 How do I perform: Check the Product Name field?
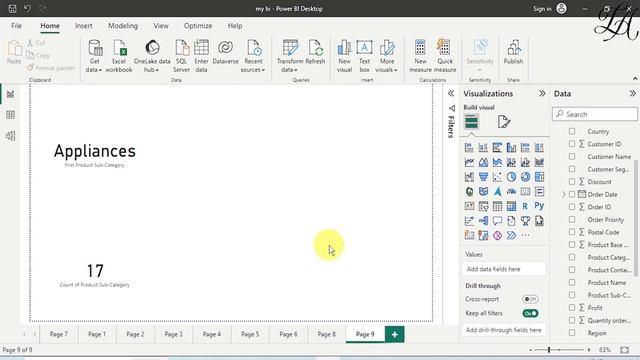click(572, 282)
